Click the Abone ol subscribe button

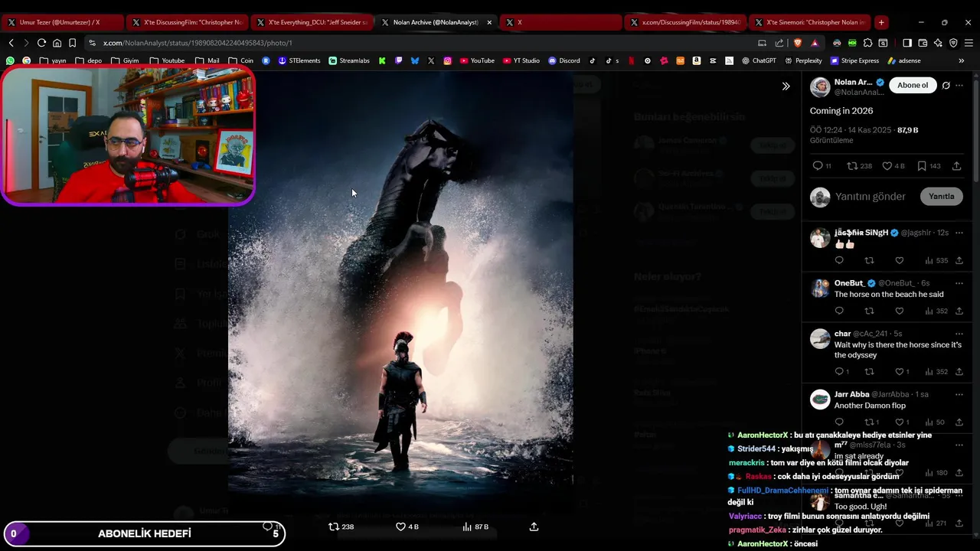click(x=913, y=85)
